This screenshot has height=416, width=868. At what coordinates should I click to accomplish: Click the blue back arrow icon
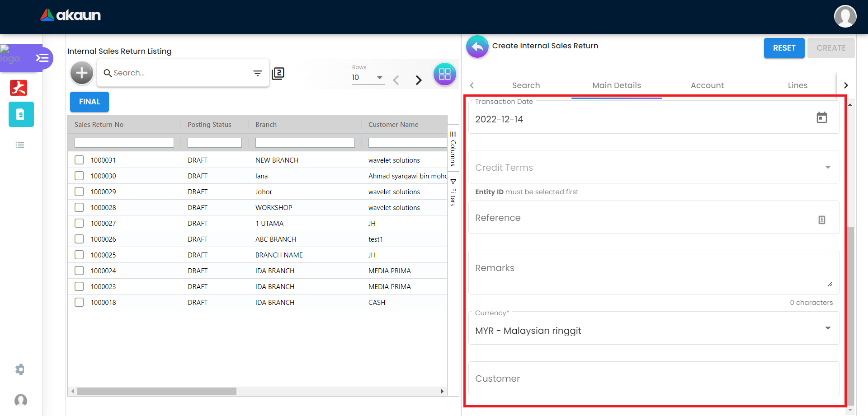(477, 47)
